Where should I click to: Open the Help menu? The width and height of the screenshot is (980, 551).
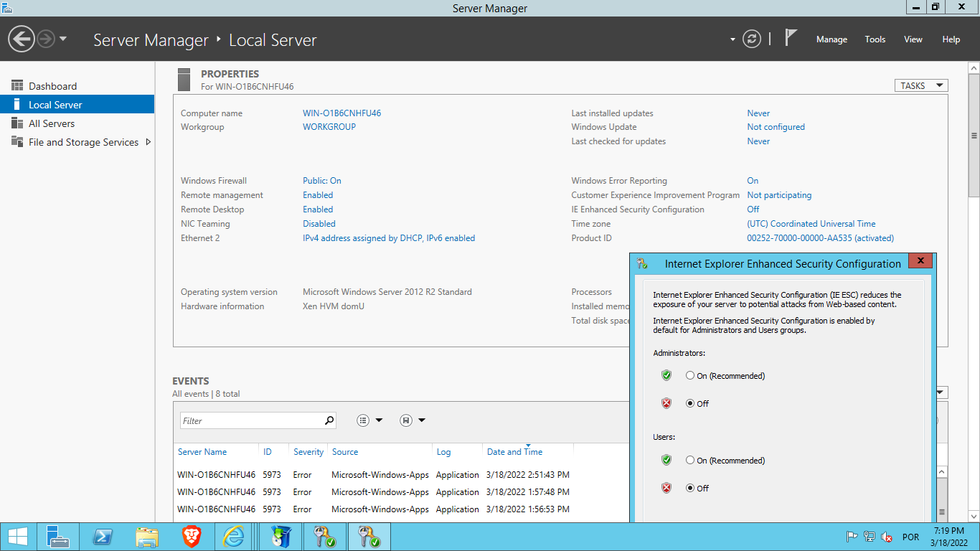tap(951, 39)
